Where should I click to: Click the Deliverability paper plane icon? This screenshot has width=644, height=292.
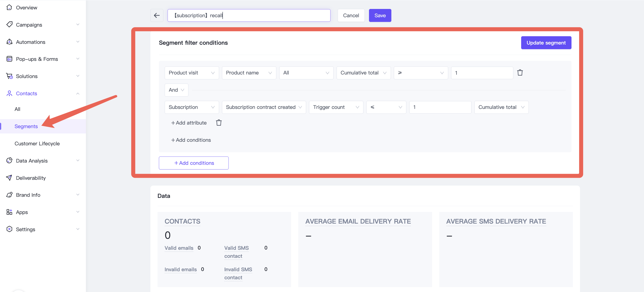(x=9, y=178)
